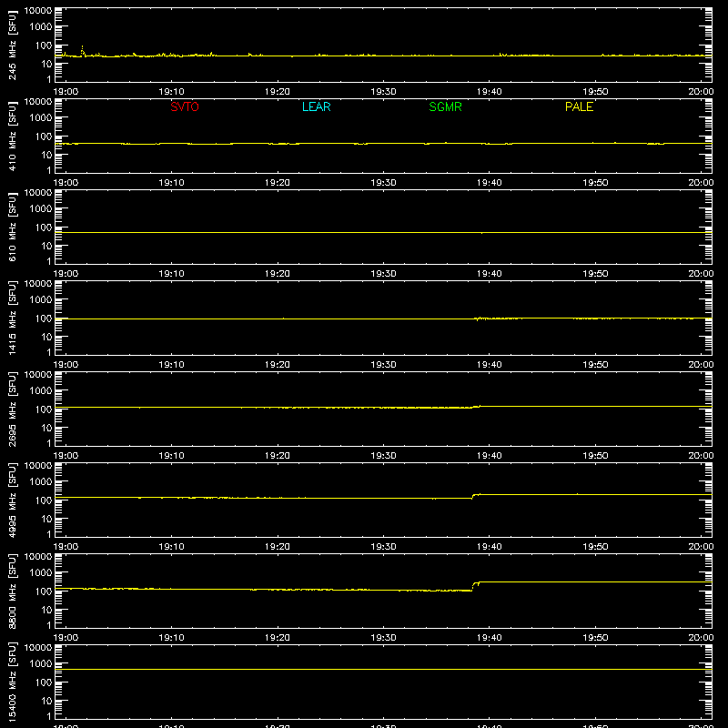Click the yellow PALE station label
Screen dimensions: 728x728
[579, 106]
